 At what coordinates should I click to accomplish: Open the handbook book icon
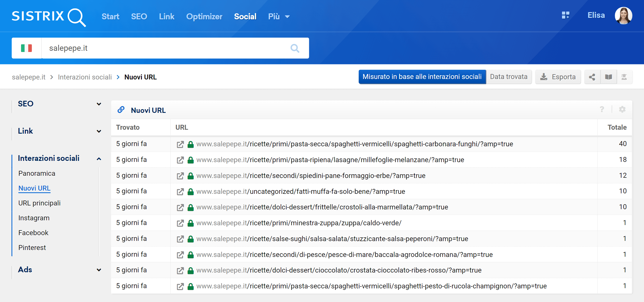(608, 77)
